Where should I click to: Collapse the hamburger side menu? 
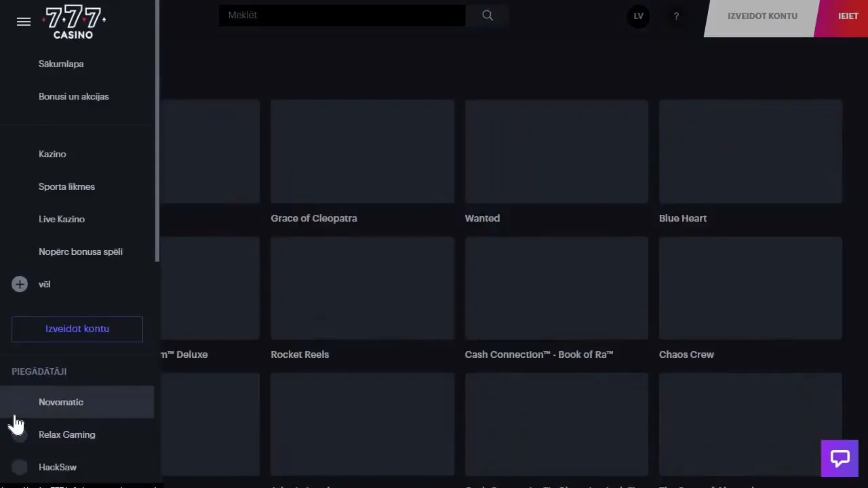click(24, 22)
